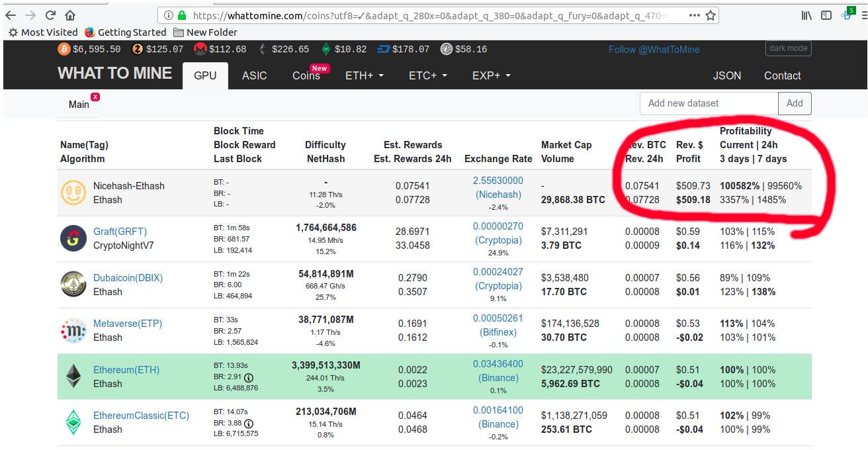The height and width of the screenshot is (450, 868).
Task: Open the EthereumClassic(ETC) coin link
Action: tap(141, 416)
